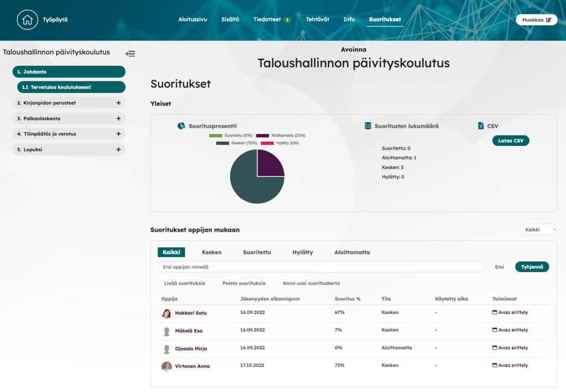
Task: Click Virtanen Anna's profile avatar
Action: (166, 367)
